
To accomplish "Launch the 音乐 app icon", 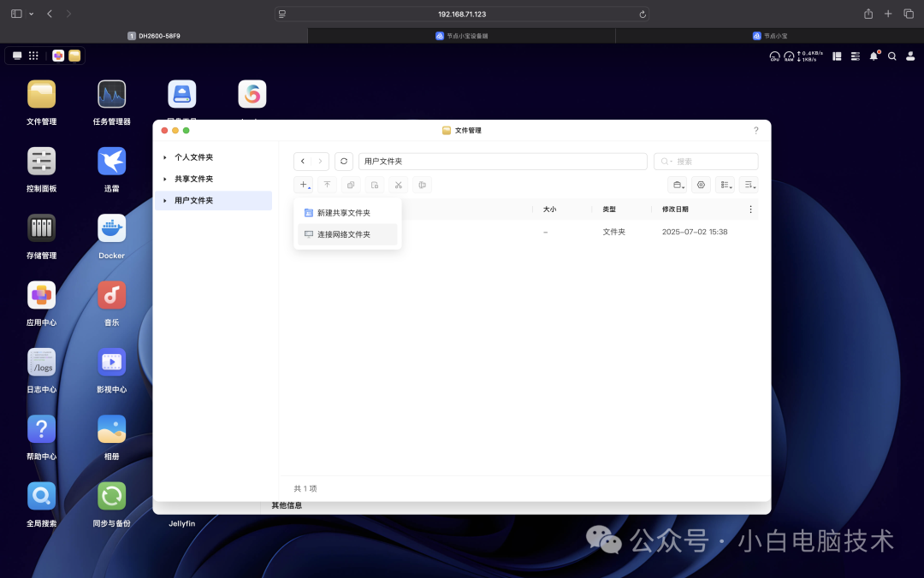I will point(111,295).
